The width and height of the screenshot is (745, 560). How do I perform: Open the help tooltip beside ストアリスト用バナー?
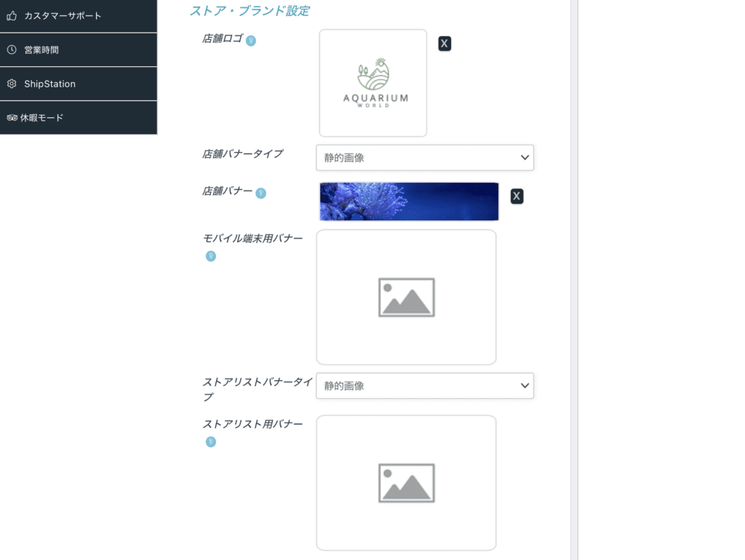coord(210,441)
